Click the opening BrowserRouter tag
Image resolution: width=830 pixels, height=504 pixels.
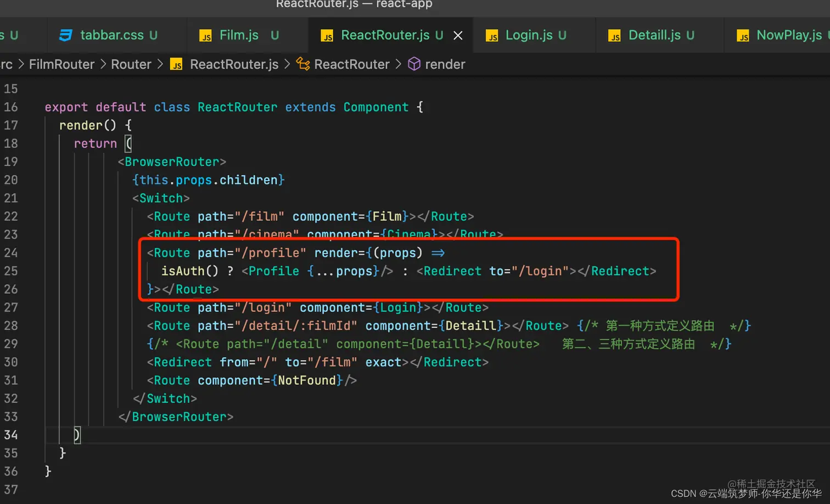[x=172, y=161]
